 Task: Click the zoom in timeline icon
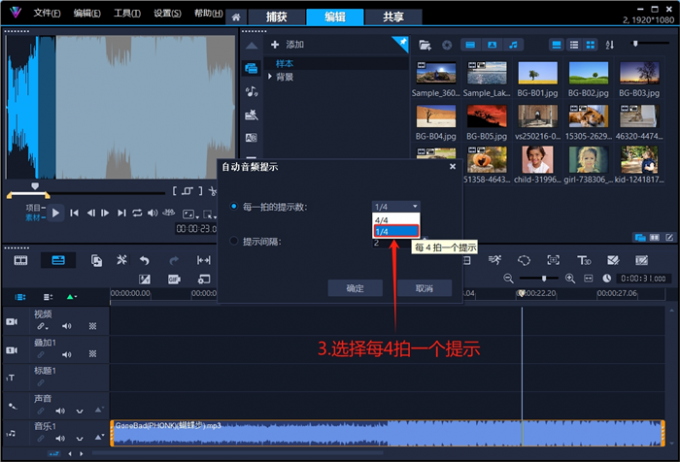(570, 279)
